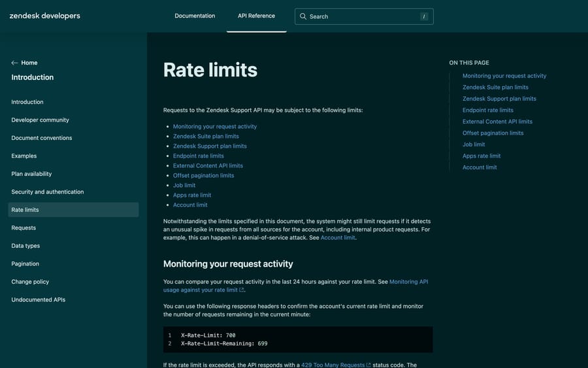Jump to 'Apps rate limit' in On This Page
Image resolution: width=588 pixels, height=368 pixels.
482,156
